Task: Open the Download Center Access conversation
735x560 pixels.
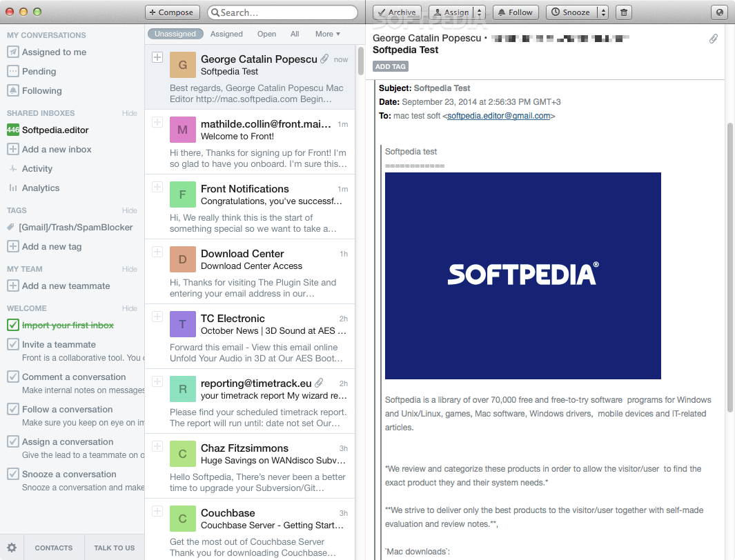Action: pyautogui.click(x=250, y=272)
